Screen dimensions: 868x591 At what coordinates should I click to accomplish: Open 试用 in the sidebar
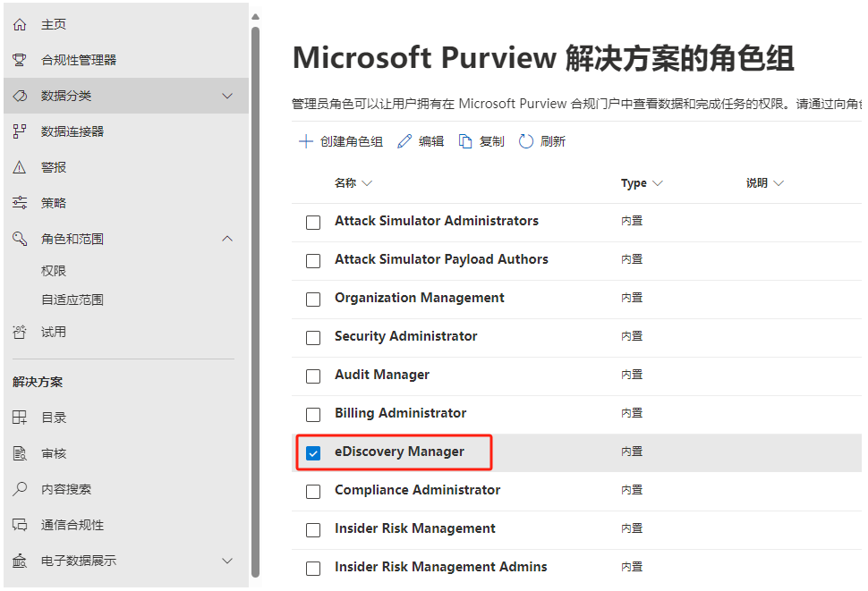click(x=54, y=332)
